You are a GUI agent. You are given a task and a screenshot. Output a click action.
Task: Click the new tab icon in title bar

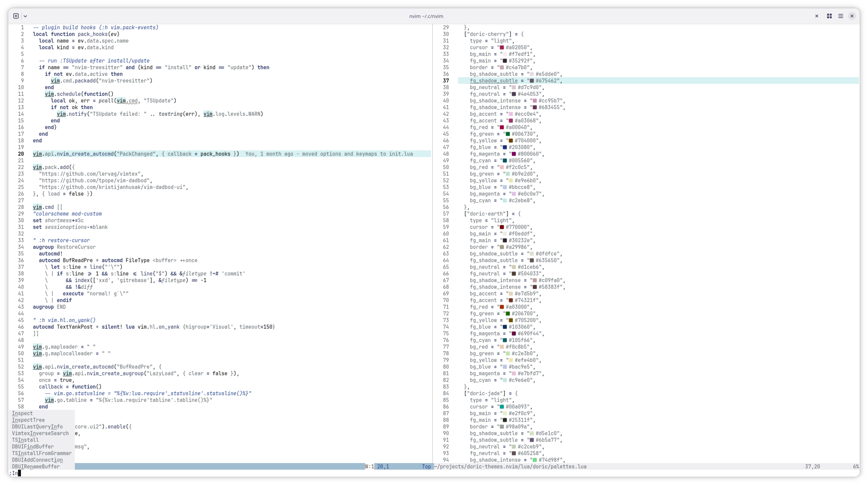(16, 16)
